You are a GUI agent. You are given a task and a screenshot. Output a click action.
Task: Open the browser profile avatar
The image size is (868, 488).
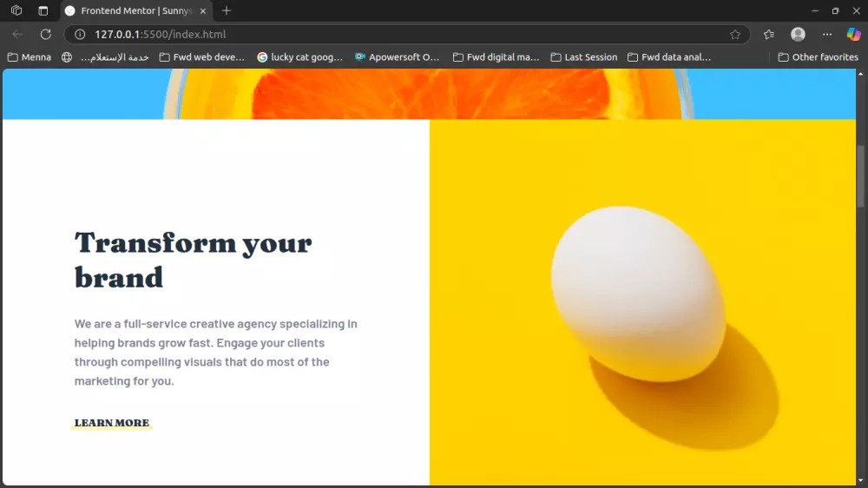click(798, 35)
